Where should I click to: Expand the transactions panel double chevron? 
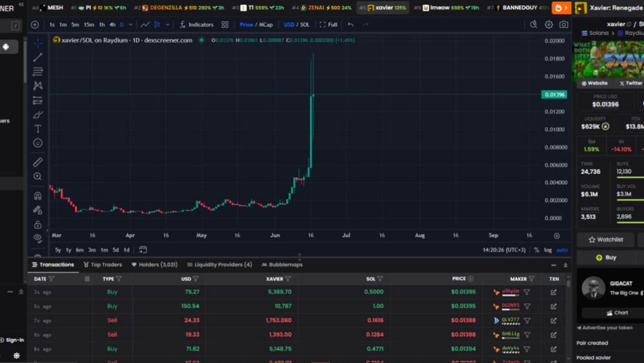[566, 265]
